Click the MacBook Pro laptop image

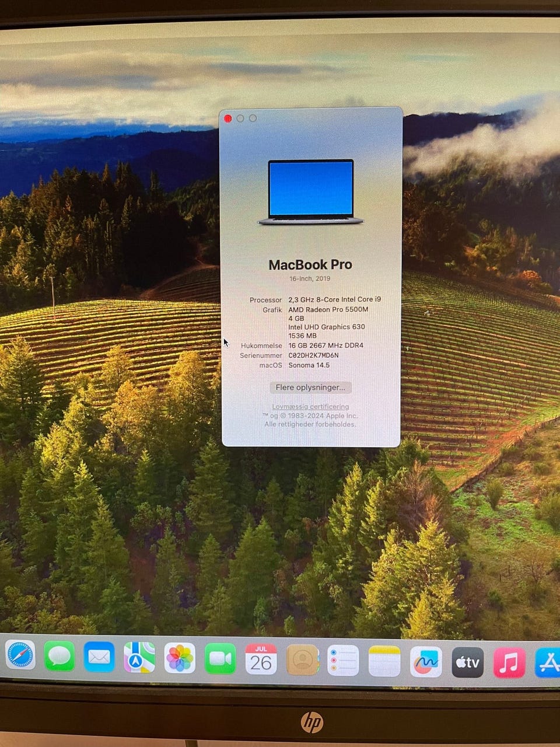pyautogui.click(x=311, y=192)
